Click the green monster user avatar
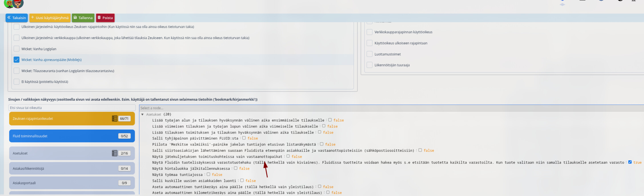This screenshot has width=644, height=196. coord(9,3)
